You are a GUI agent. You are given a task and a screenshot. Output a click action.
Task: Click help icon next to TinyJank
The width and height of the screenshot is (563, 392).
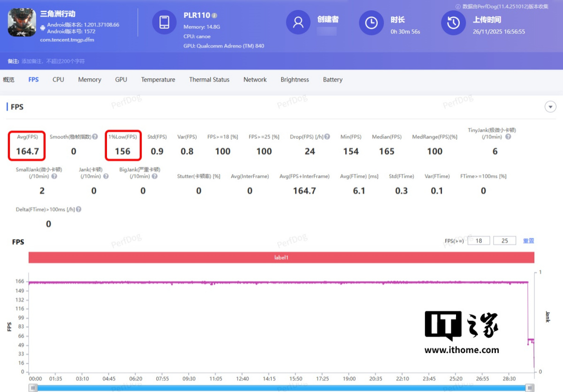tap(508, 137)
